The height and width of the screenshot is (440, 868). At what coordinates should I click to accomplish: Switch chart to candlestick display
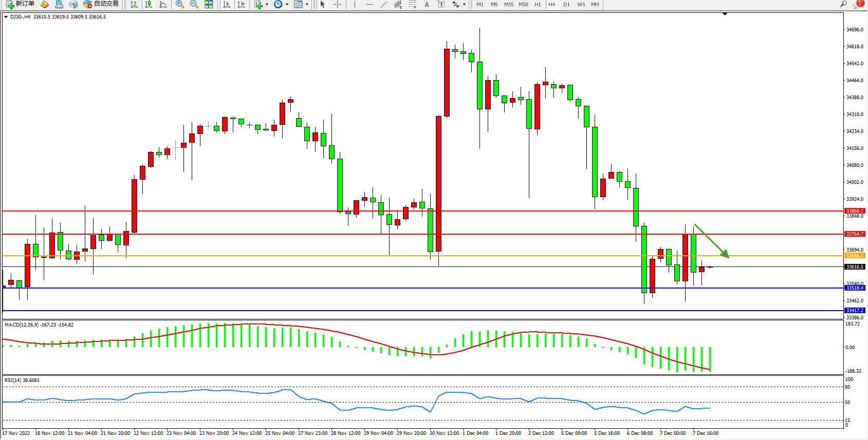149,4
